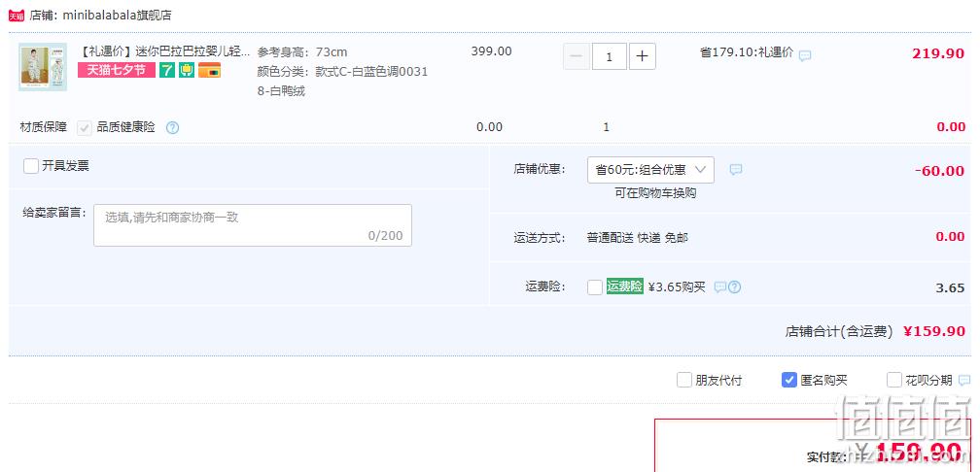Open the 【礼遇价】迷你巴拉巴拉 product title
The height and width of the screenshot is (472, 980).
(165, 51)
